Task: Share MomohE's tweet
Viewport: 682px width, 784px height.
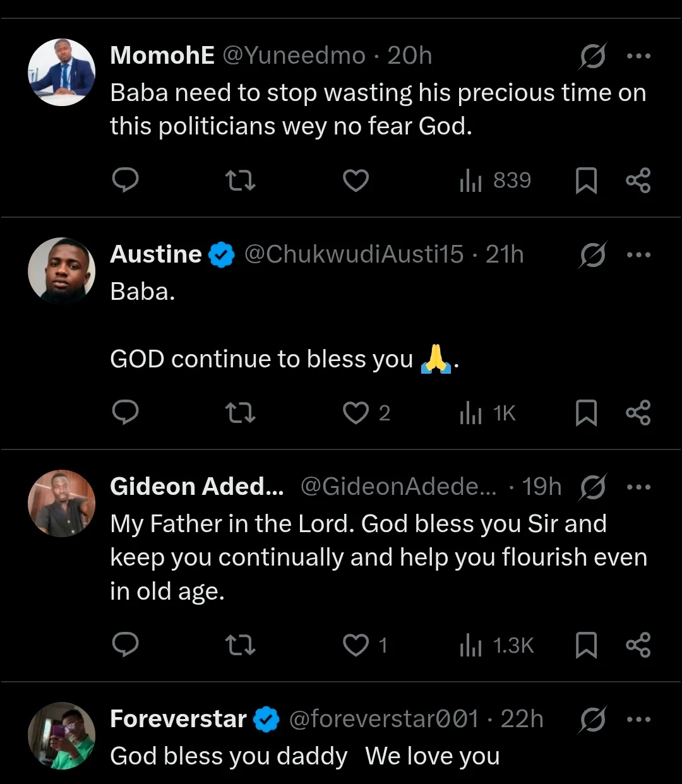Action: pyautogui.click(x=638, y=181)
